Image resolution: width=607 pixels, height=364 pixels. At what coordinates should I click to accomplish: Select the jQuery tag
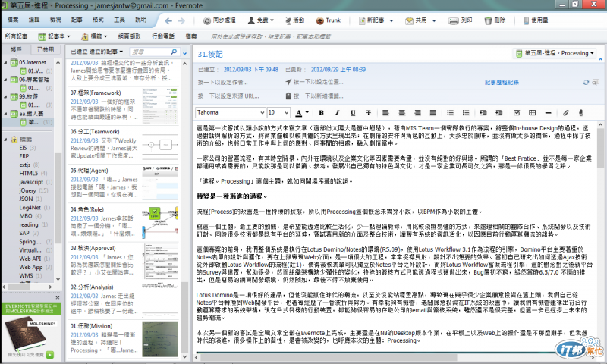pos(27,190)
